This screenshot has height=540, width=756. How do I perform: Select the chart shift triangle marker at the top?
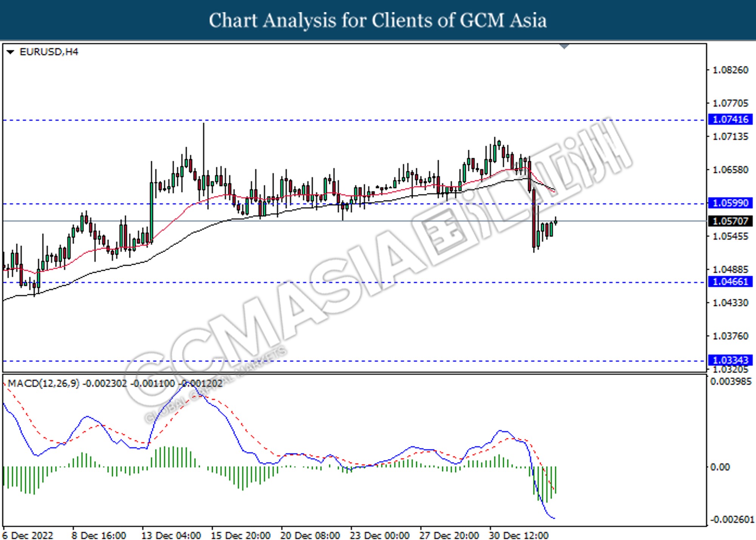pyautogui.click(x=564, y=47)
